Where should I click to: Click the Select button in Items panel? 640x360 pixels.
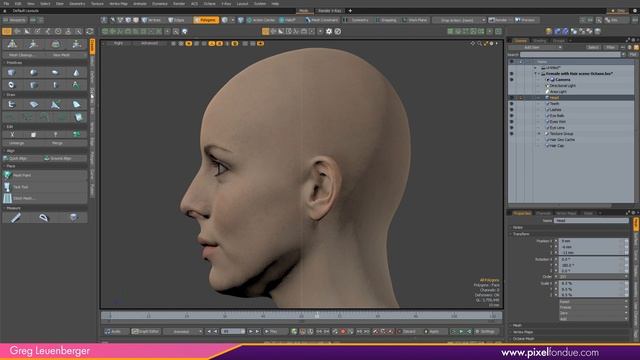[x=593, y=47]
